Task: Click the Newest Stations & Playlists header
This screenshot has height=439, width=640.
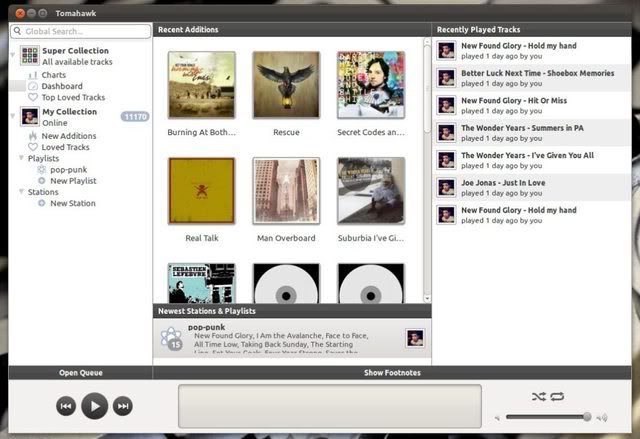Action: 292,311
